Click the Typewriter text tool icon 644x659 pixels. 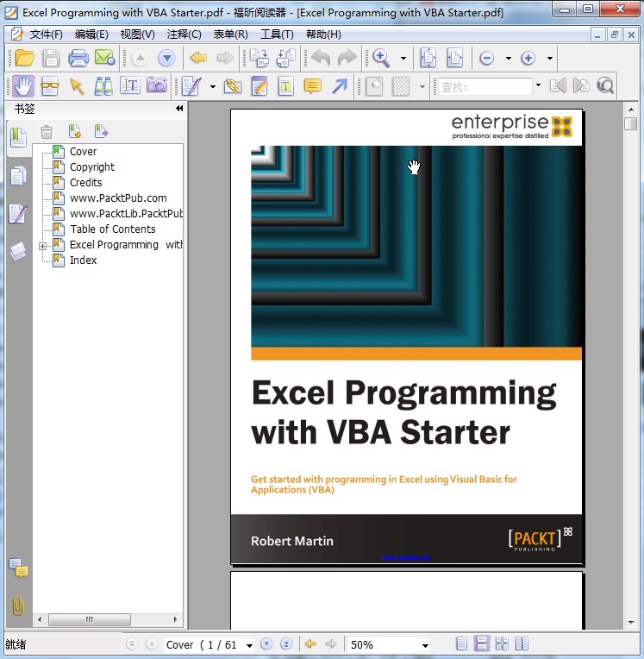[285, 85]
